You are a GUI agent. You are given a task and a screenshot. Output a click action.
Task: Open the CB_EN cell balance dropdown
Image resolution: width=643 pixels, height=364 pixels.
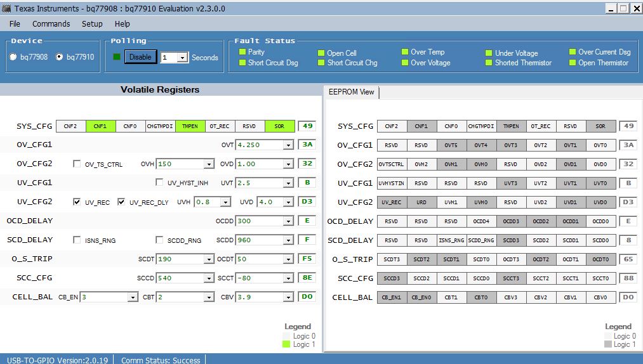tap(132, 297)
